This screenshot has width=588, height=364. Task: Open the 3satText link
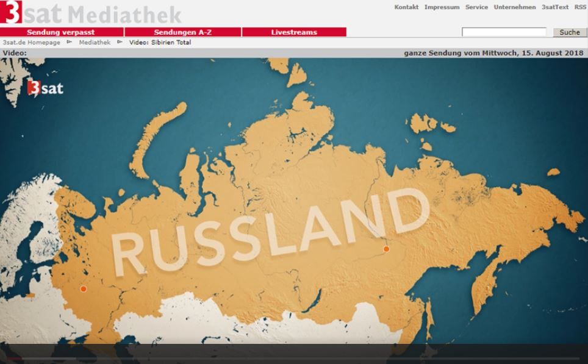coord(554,7)
